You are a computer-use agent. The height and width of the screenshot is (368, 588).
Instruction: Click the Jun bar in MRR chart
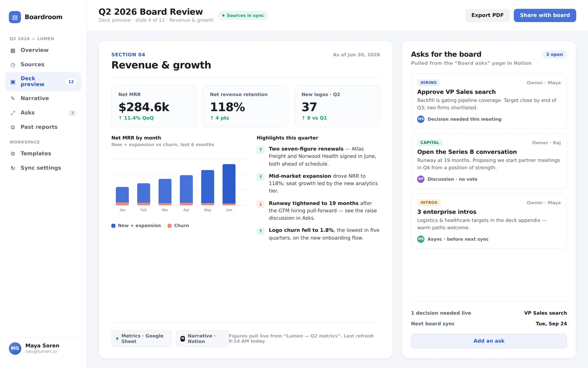[x=229, y=185]
